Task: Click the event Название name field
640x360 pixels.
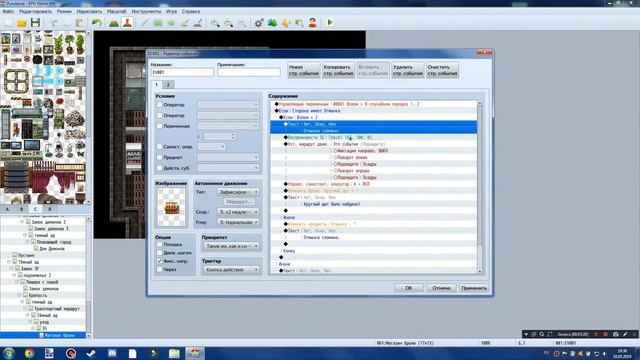Action: pyautogui.click(x=182, y=72)
